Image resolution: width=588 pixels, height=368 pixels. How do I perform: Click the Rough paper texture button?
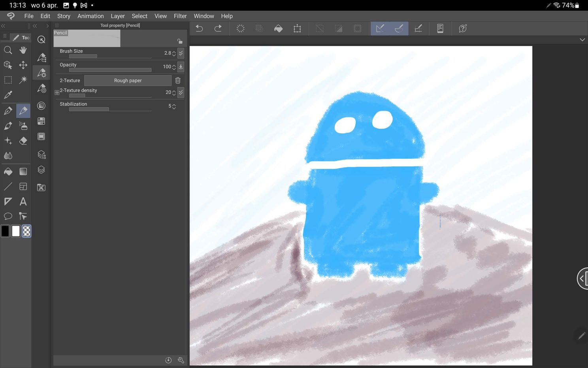pos(128,81)
